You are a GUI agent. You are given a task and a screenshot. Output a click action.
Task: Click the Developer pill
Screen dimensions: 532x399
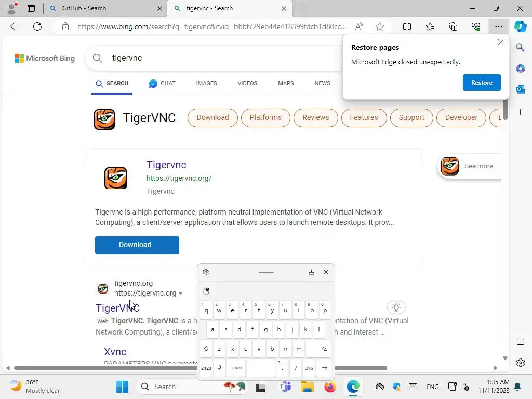pos(461,118)
